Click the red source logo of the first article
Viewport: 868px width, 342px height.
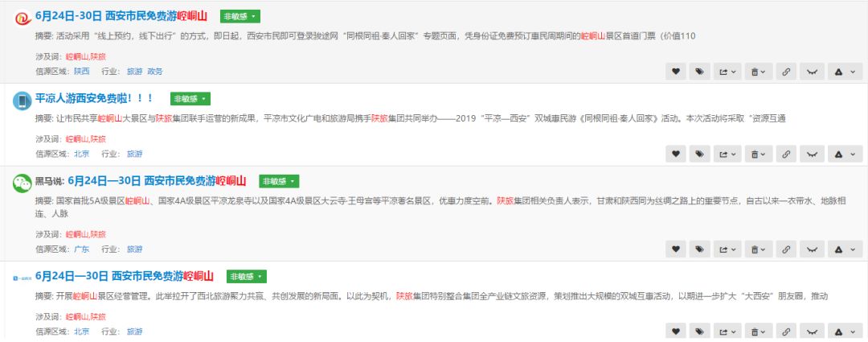click(23, 18)
